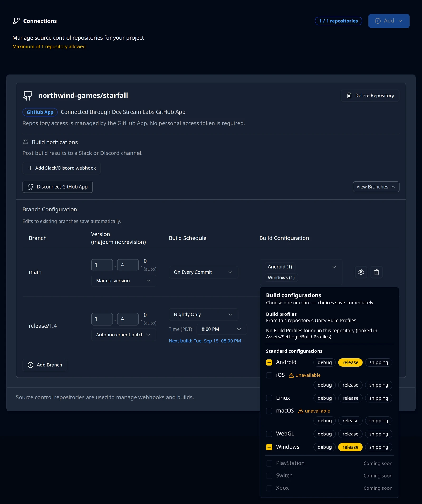
Task: Click the northwind-games/starfall repository title
Action: pos(83,95)
